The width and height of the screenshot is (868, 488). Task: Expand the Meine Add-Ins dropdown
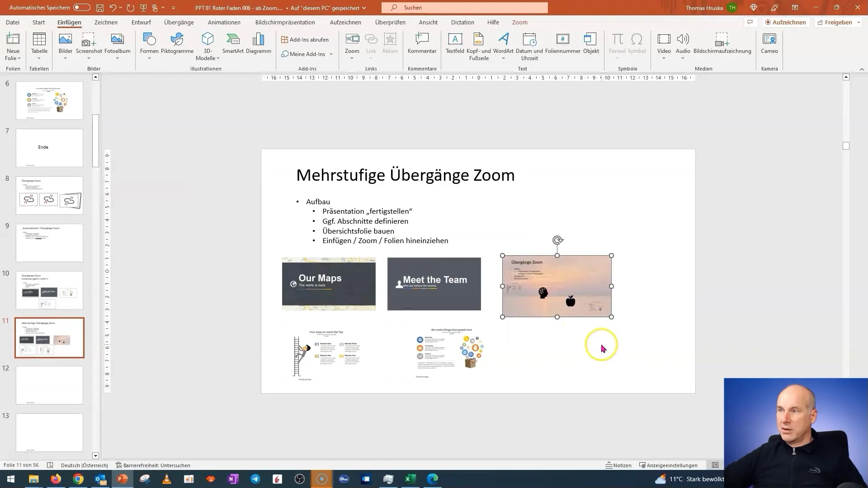click(331, 54)
